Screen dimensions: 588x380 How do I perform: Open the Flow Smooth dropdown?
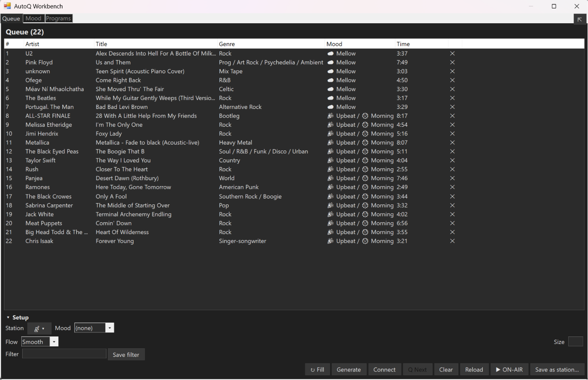click(x=40, y=342)
